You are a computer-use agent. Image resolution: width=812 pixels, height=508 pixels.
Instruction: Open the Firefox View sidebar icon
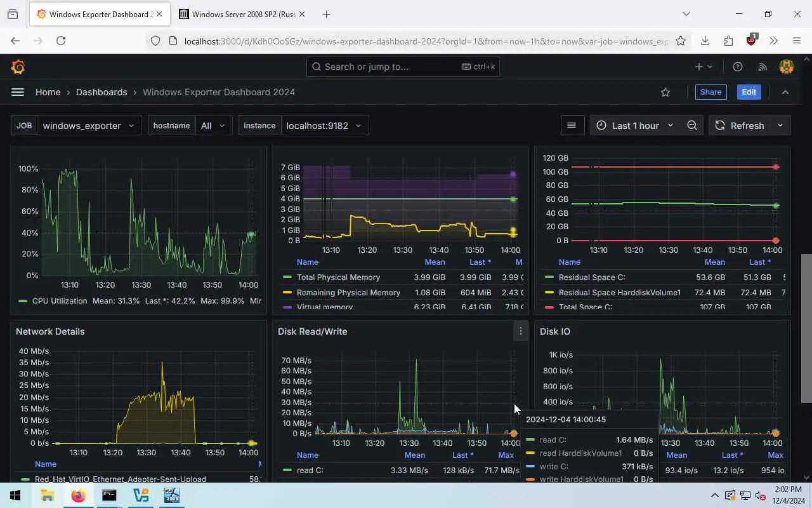tap(13, 14)
